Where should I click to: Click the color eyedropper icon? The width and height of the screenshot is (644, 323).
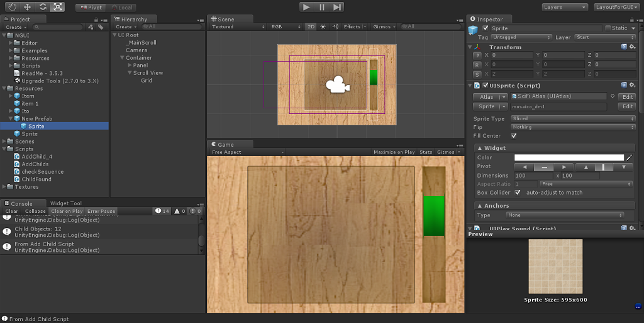(x=629, y=157)
